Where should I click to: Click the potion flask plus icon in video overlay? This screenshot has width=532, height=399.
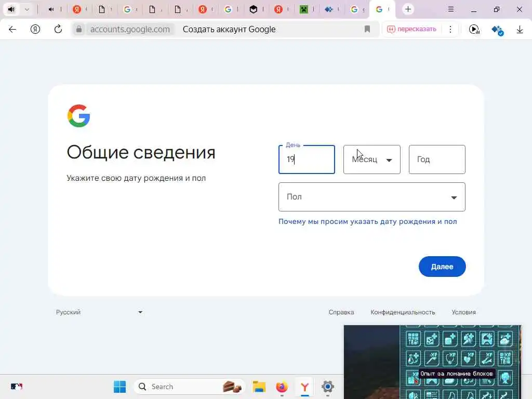click(413, 357)
